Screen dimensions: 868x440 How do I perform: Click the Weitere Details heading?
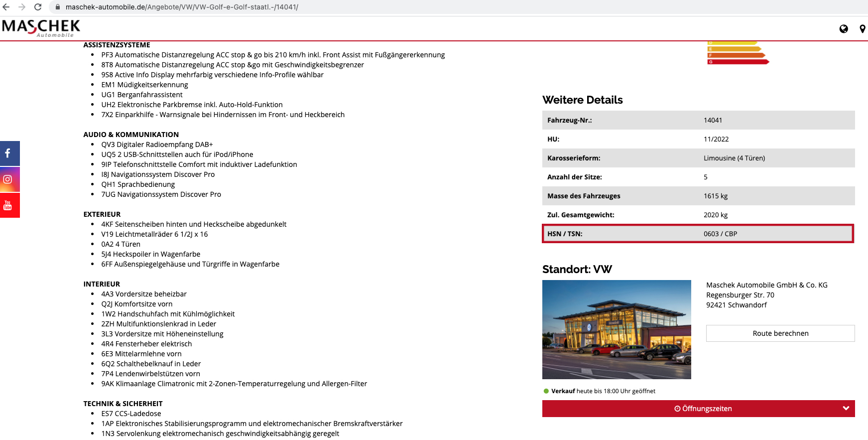[x=583, y=100]
